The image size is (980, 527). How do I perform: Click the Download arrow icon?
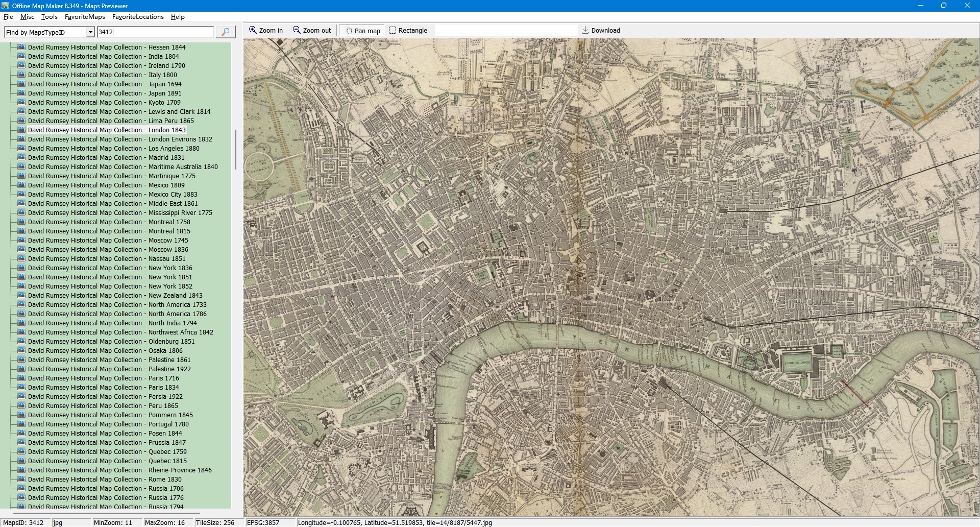pyautogui.click(x=585, y=30)
